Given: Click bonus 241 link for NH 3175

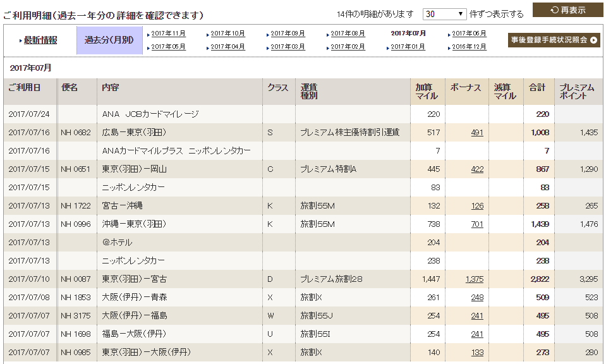Looking at the screenshot, I should (x=477, y=316).
